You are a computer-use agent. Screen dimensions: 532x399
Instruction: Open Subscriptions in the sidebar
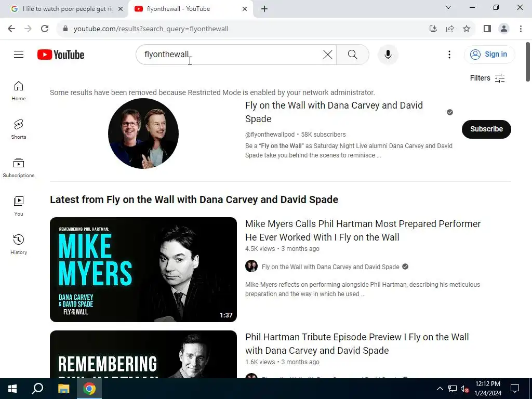pyautogui.click(x=19, y=168)
